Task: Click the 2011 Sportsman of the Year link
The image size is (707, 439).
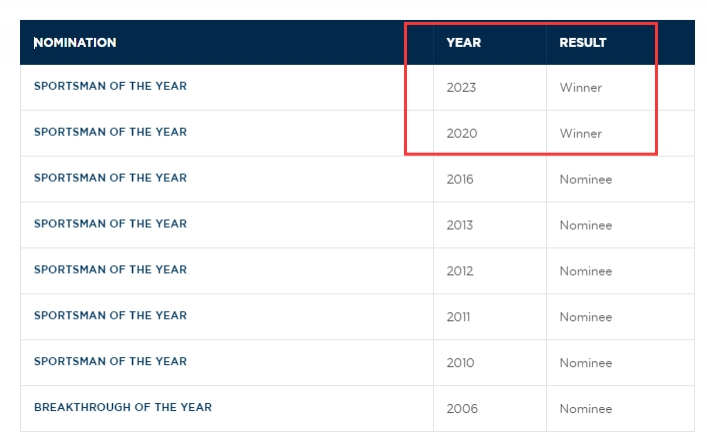Action: 110,316
